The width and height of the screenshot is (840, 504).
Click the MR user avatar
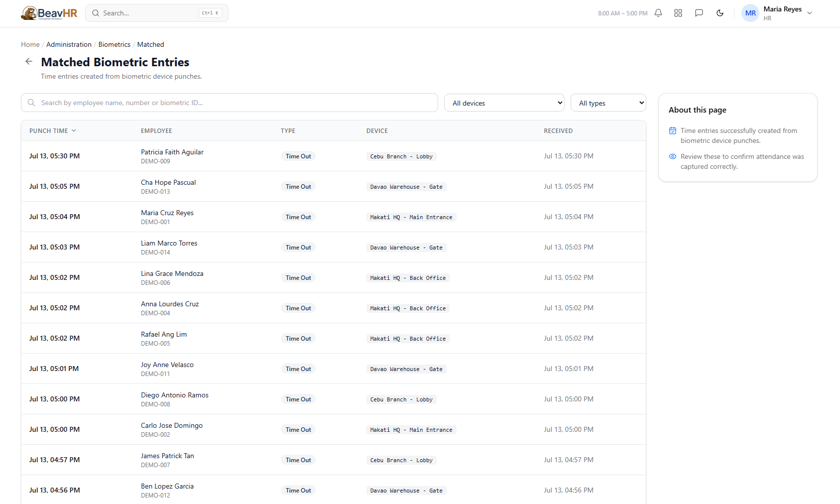[750, 13]
